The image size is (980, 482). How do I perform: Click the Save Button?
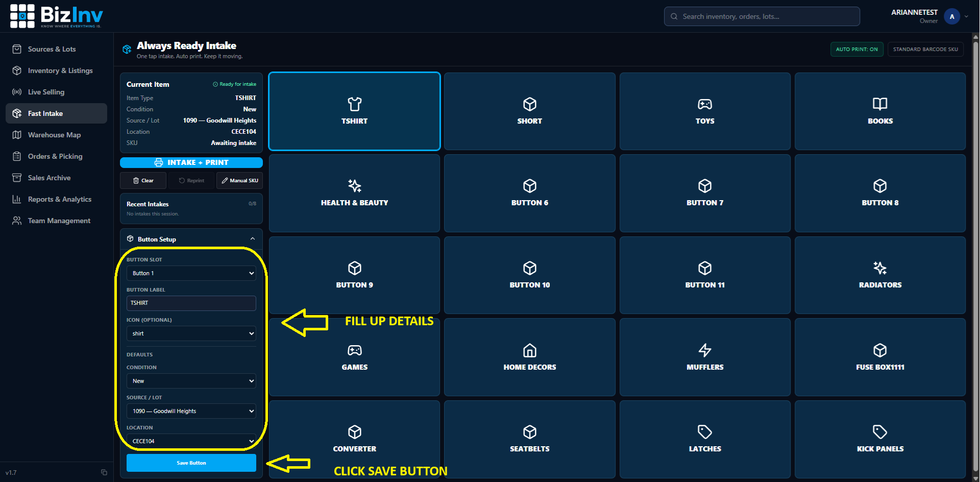pyautogui.click(x=191, y=463)
